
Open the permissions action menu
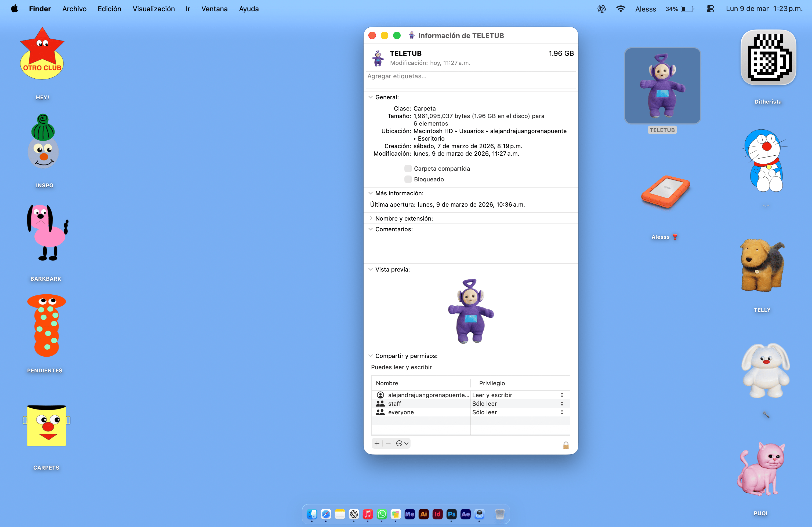coord(402,443)
